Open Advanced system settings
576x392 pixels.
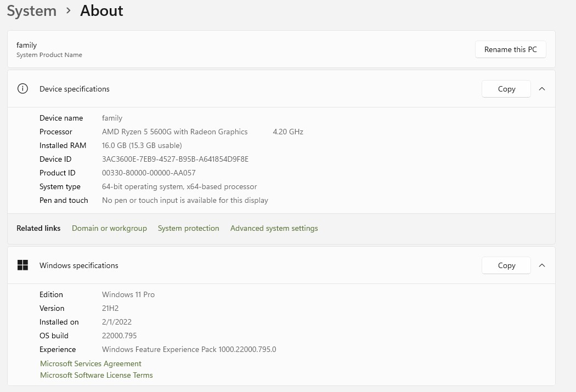point(274,228)
